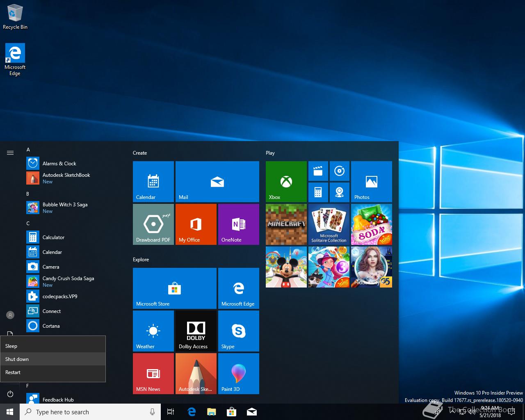Open the Calendar tile
Screen dimensions: 525x420
(x=153, y=182)
